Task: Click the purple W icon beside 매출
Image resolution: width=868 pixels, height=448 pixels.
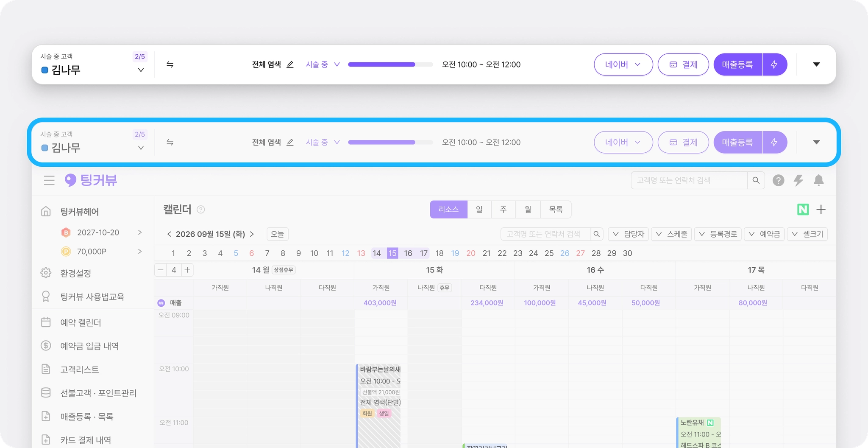Action: pos(161,303)
